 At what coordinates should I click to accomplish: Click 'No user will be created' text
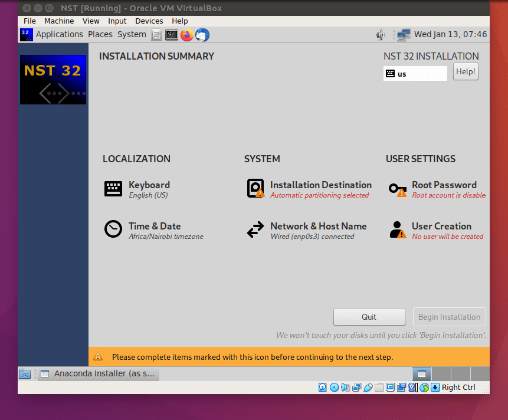447,237
